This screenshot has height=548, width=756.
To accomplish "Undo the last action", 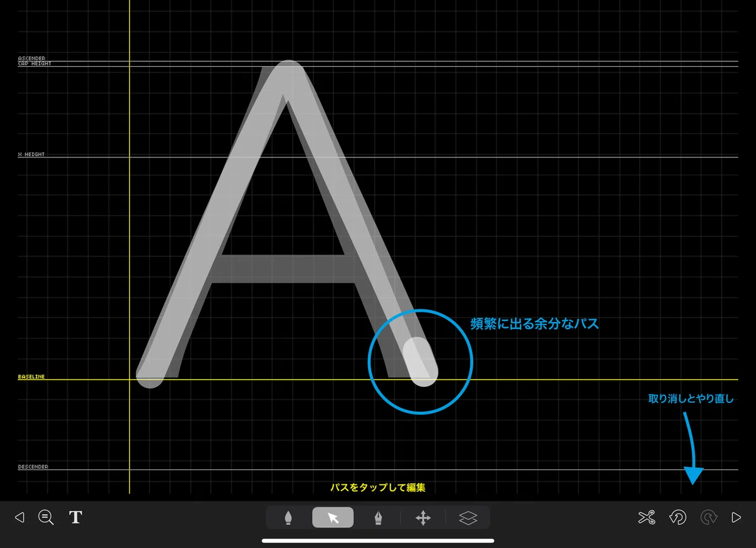I will [x=678, y=518].
